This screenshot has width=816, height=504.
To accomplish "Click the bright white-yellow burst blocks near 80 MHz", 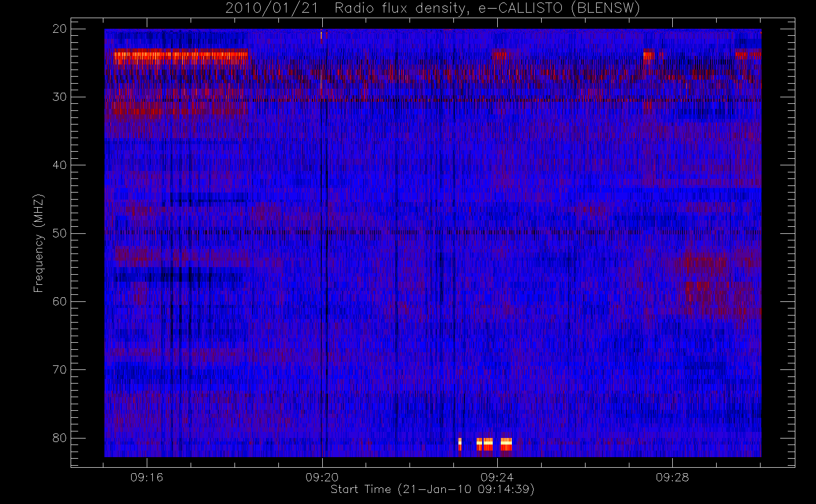I will coord(485,444).
